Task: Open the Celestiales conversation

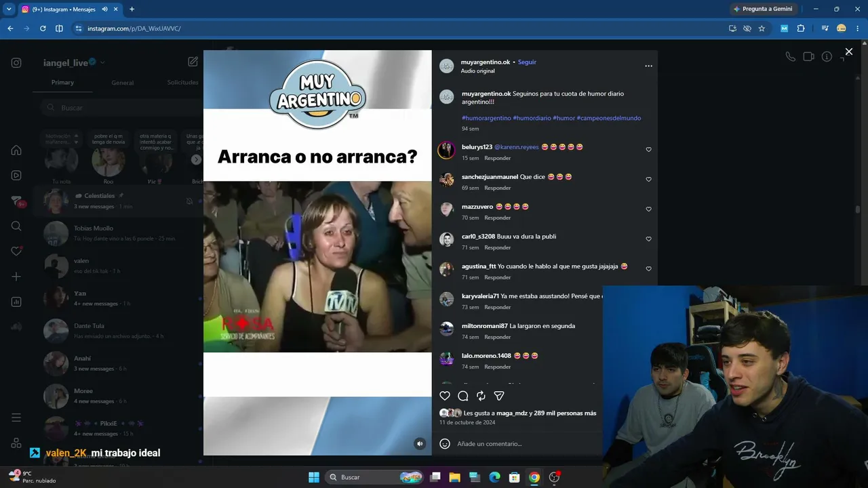Action: click(x=119, y=201)
